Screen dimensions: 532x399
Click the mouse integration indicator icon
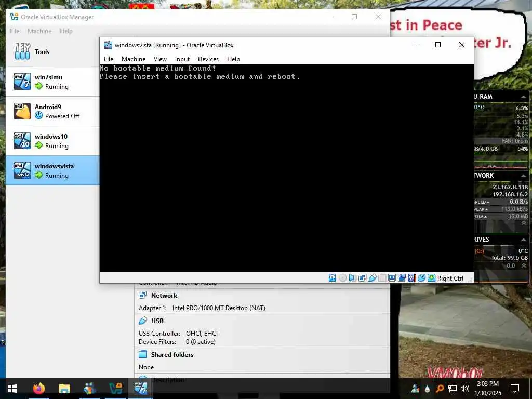click(421, 278)
